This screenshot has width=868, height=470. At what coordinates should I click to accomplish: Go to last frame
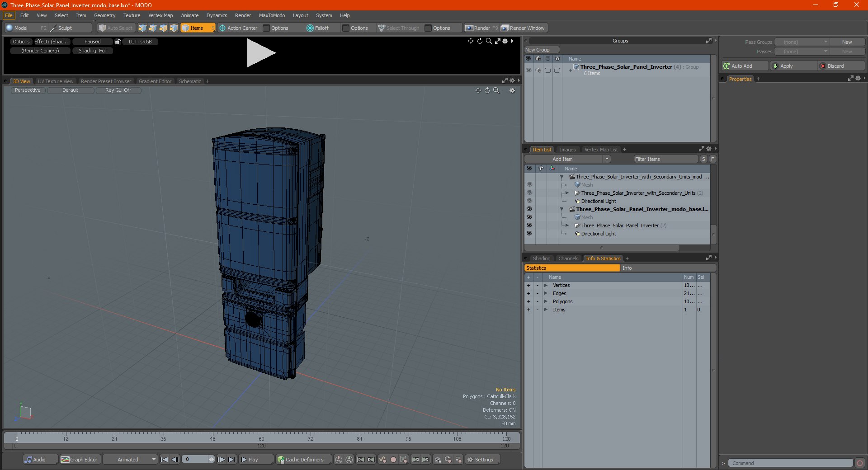coord(232,460)
